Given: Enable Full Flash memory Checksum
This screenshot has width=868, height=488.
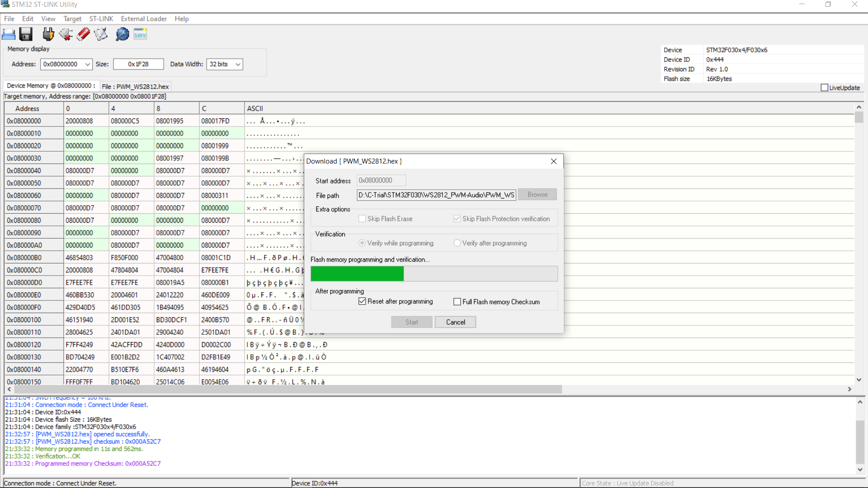Looking at the screenshot, I should pyautogui.click(x=457, y=302).
